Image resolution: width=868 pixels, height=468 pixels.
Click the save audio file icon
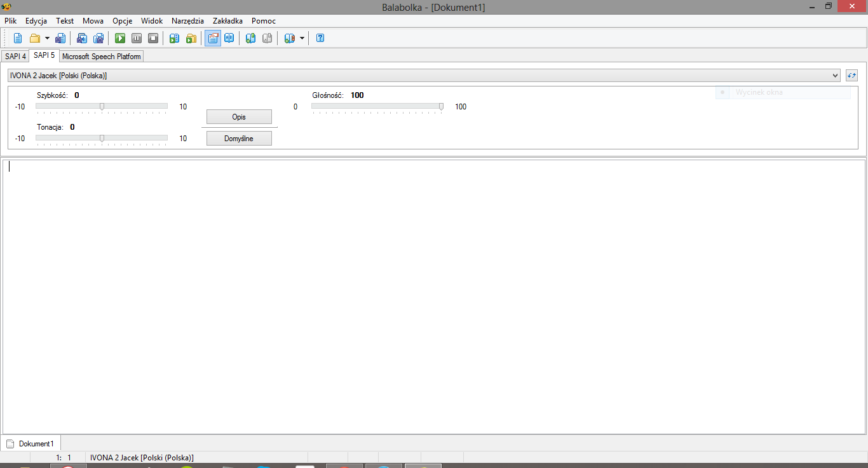pyautogui.click(x=82, y=38)
